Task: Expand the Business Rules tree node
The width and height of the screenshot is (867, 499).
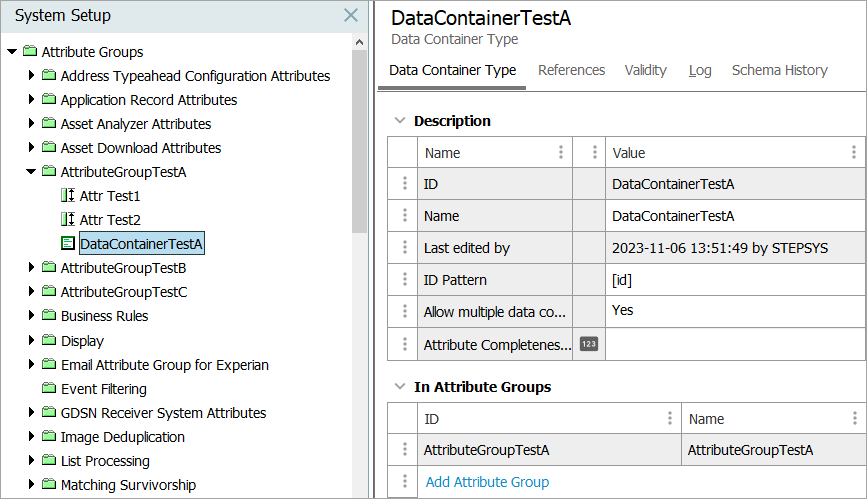Action: coord(32,316)
